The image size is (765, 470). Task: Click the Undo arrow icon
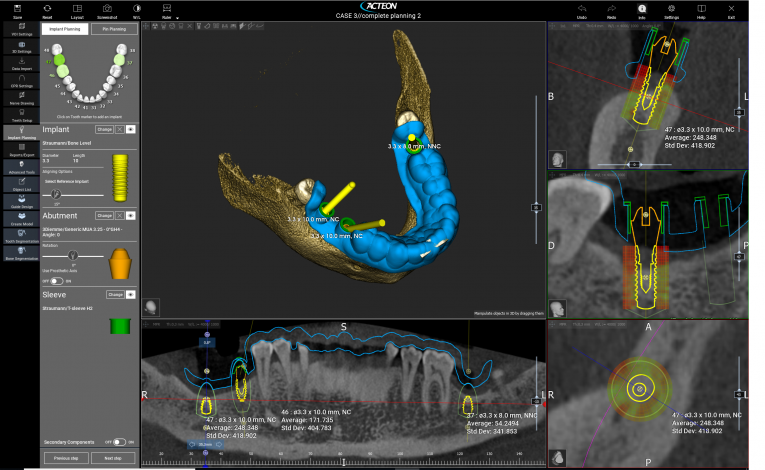point(582,10)
